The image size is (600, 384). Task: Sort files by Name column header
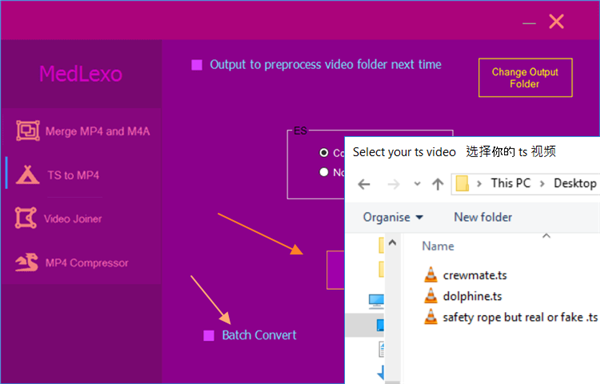(x=438, y=246)
